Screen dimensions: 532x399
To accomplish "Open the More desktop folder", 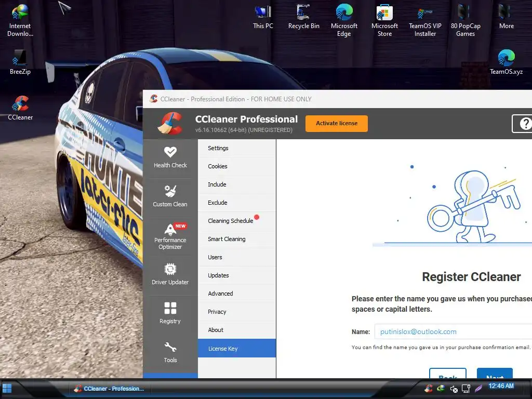I will 506,16.
